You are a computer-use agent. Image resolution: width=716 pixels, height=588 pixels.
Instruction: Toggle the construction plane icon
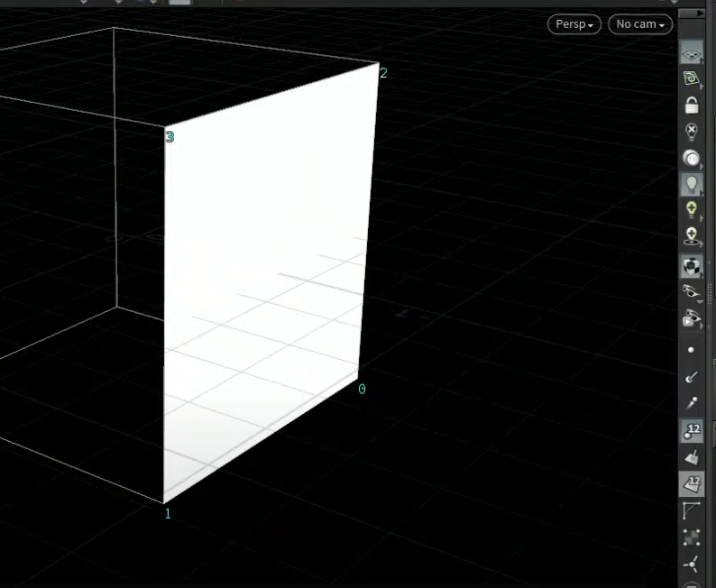click(692, 78)
